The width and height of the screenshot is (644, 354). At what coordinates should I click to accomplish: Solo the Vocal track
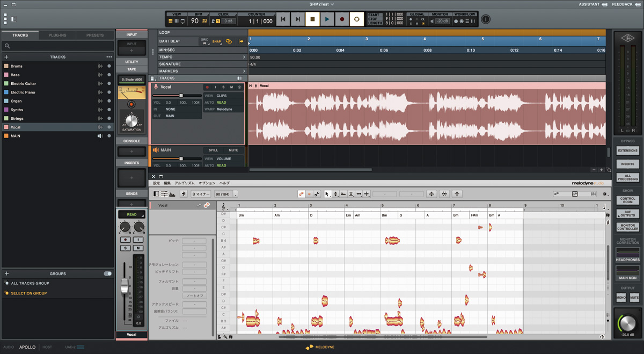(224, 87)
